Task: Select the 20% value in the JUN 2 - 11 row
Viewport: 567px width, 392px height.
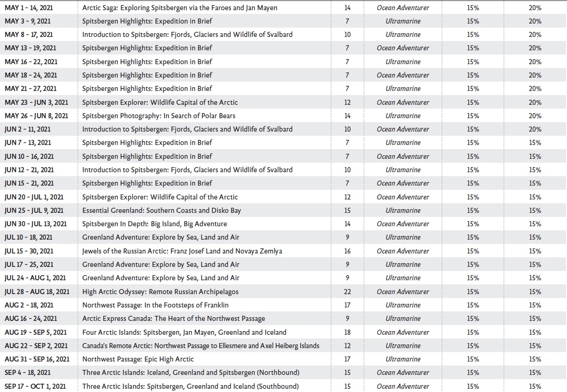Action: point(535,129)
